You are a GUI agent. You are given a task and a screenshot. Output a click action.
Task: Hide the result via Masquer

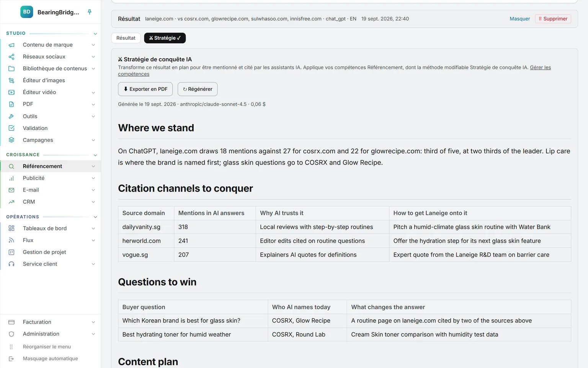pos(520,19)
